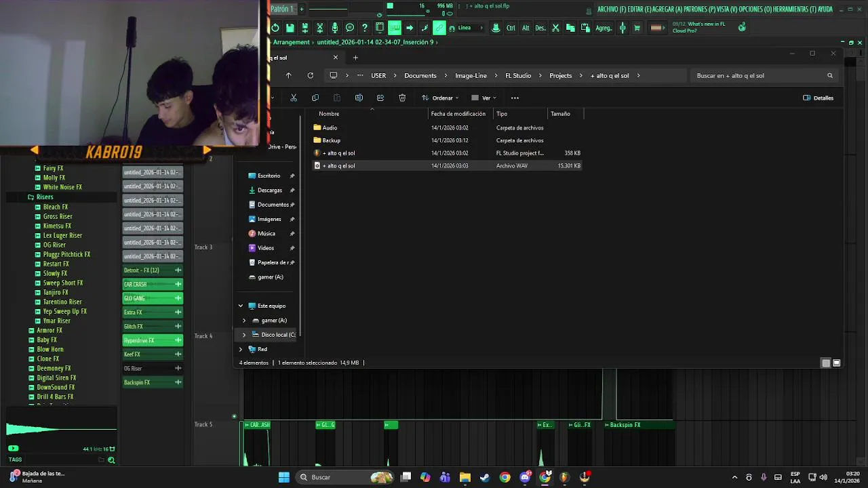Open File Explorer from the Windows taskbar

[465, 477]
